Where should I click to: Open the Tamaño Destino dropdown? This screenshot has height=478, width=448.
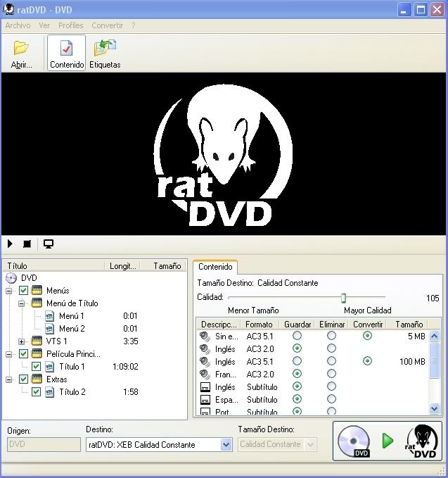click(310, 444)
